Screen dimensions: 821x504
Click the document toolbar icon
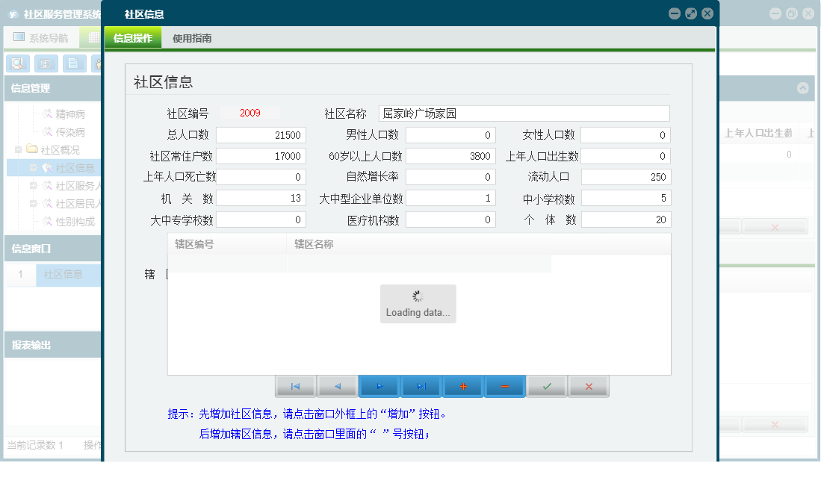pos(72,63)
